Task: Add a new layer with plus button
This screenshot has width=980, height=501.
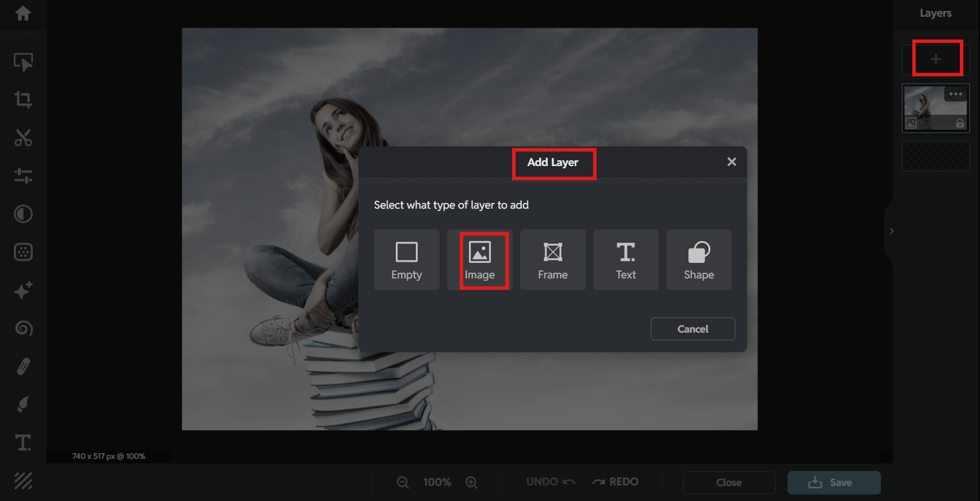Action: [x=936, y=59]
